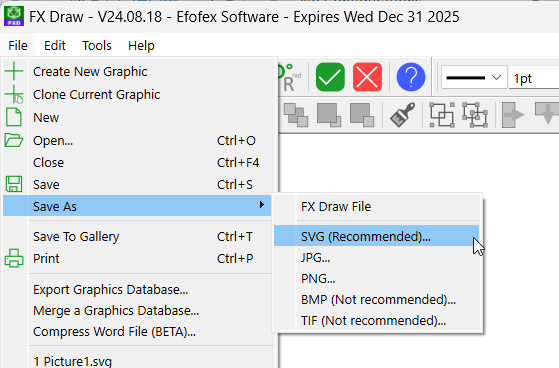
Task: Click the 1pt line width field
Action: pos(533,78)
